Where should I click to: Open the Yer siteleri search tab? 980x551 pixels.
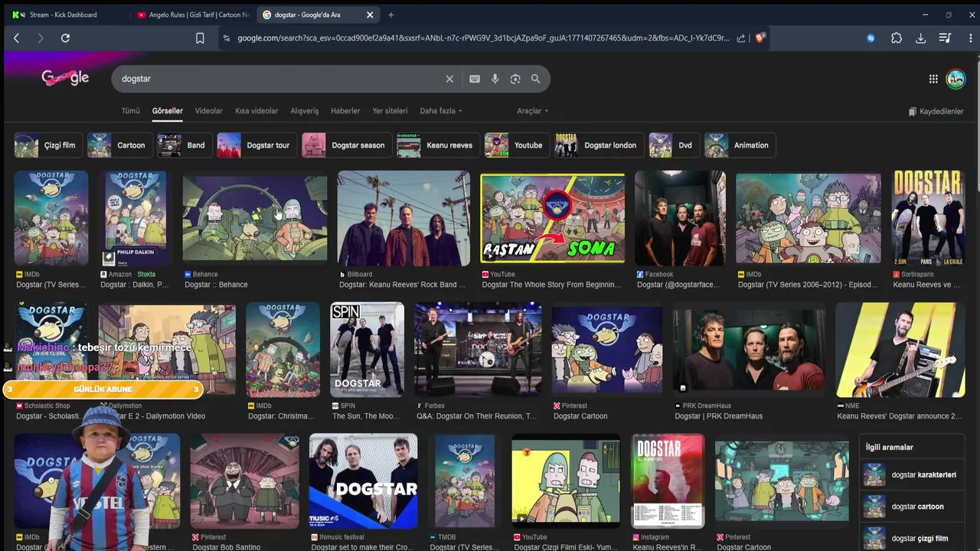pyautogui.click(x=390, y=111)
